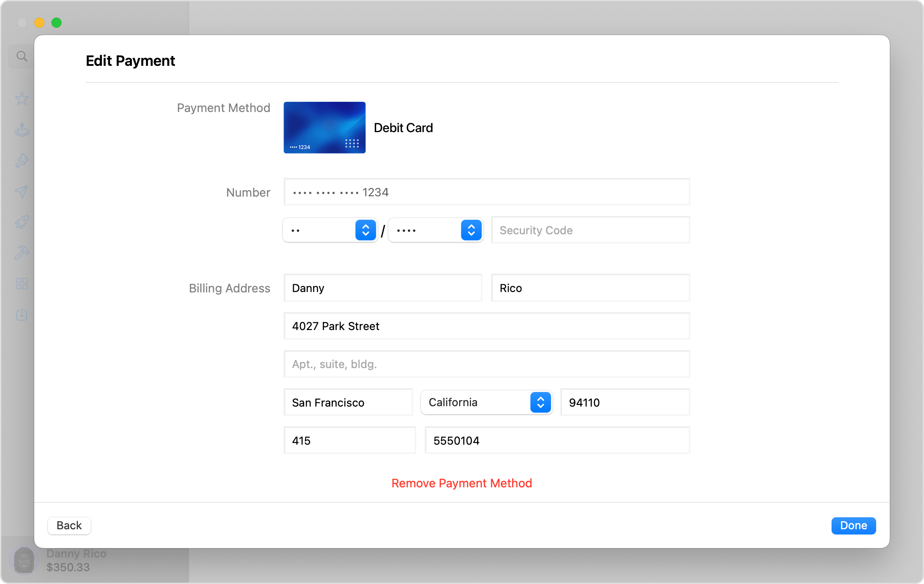Click Remove Payment Method link
This screenshot has height=584, width=924.
click(462, 483)
